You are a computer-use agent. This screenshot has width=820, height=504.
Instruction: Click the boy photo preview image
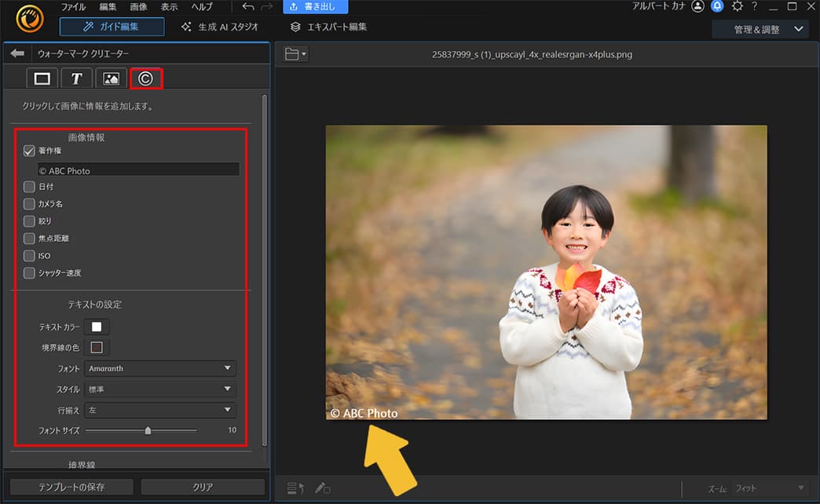pos(547,272)
